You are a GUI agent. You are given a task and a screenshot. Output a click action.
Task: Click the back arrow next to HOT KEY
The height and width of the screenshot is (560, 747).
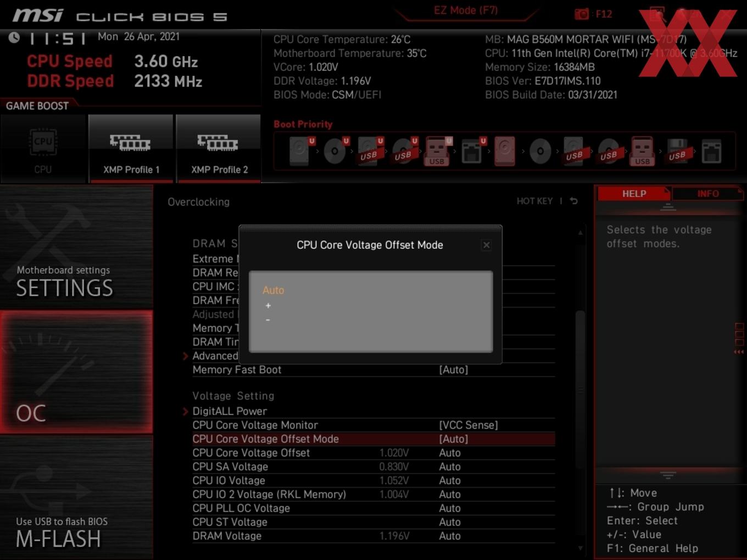coord(574,201)
